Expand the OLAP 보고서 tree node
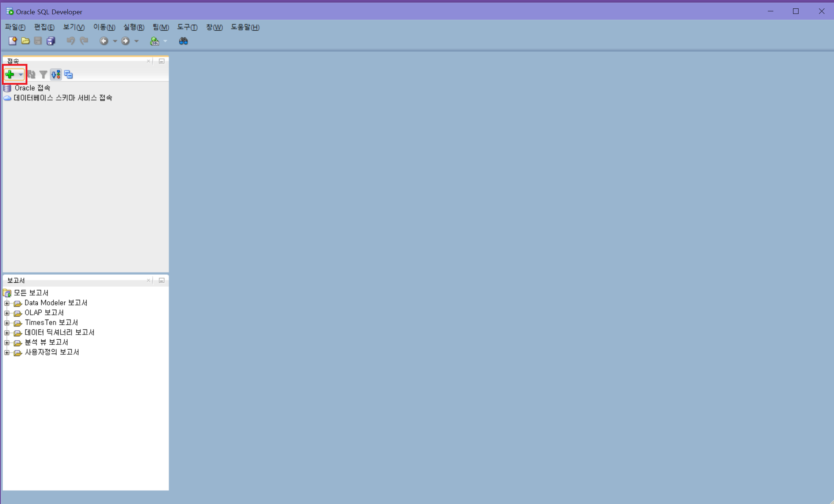Screen dimensions: 834x504 tap(7, 313)
